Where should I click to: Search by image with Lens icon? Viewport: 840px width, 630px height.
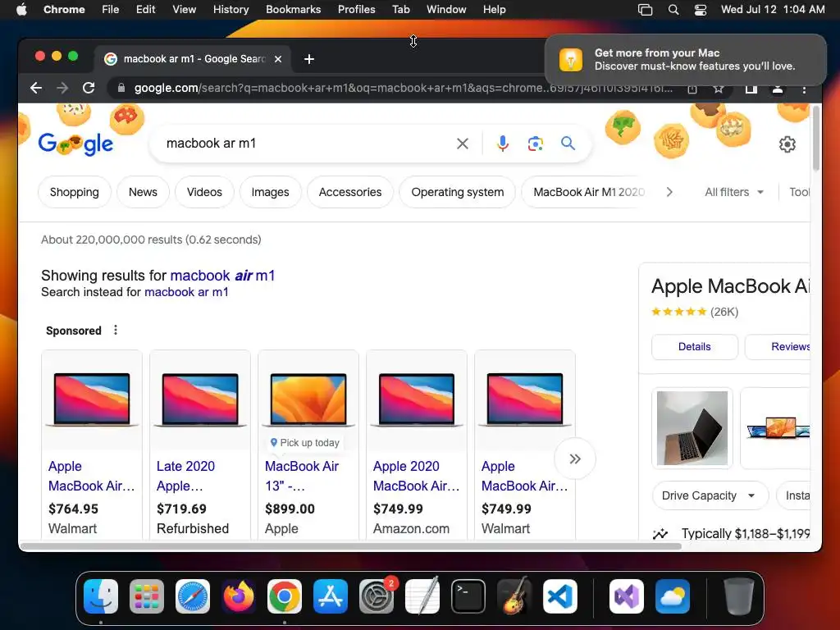535,144
